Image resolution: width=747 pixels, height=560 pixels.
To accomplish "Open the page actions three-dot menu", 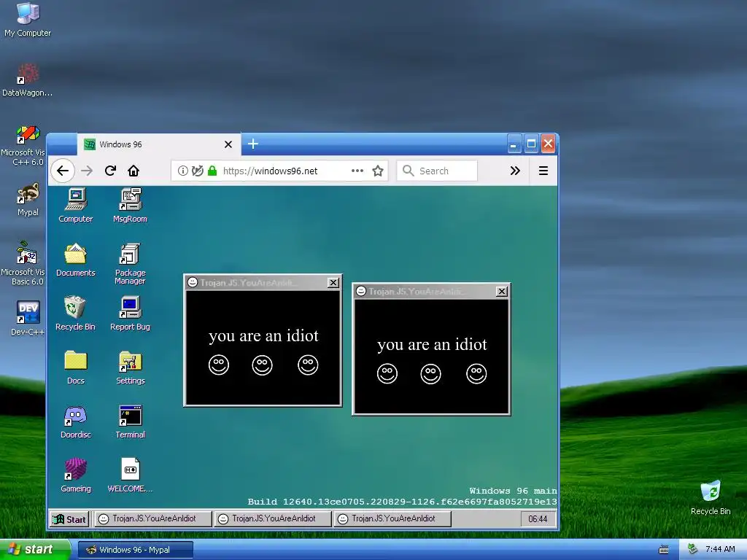I will [357, 171].
